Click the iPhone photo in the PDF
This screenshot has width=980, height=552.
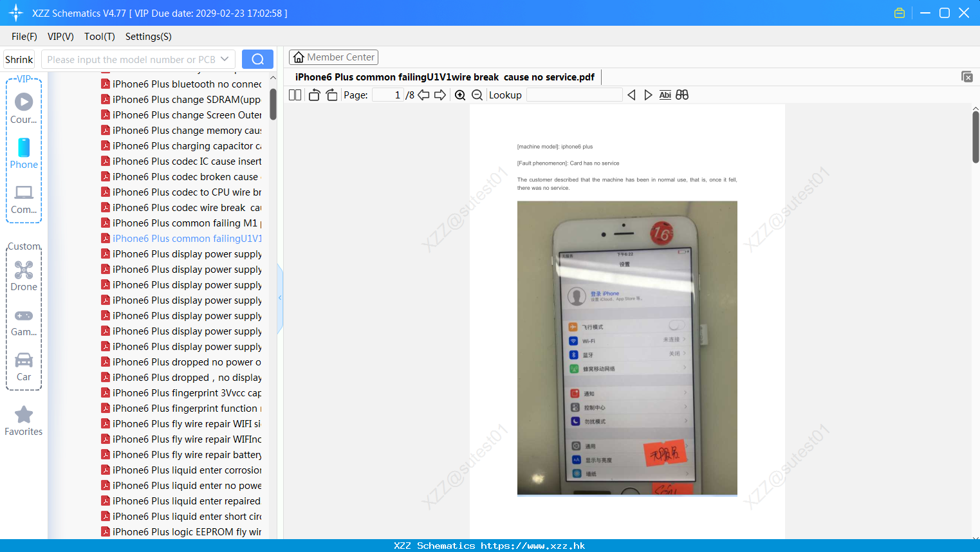[x=627, y=348]
